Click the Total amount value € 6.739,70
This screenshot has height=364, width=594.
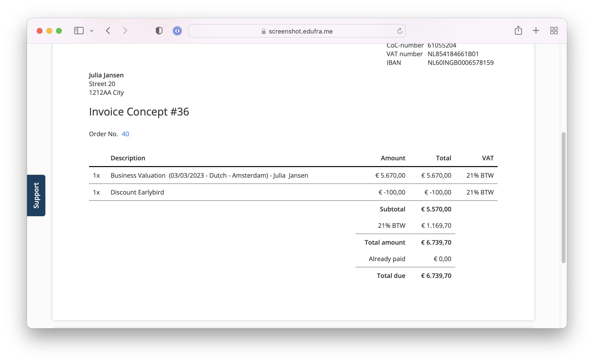point(436,243)
